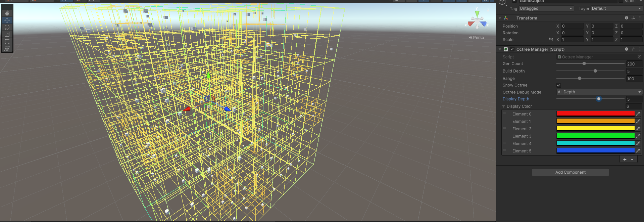Click the Position X input field
Viewport: 644px width, 222px height.
coord(573,26)
